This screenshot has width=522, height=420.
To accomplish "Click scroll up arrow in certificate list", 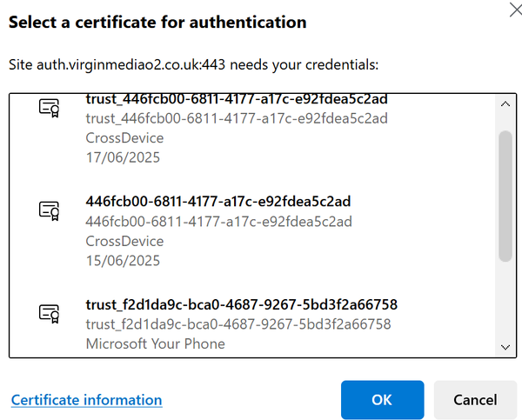I will point(505,104).
